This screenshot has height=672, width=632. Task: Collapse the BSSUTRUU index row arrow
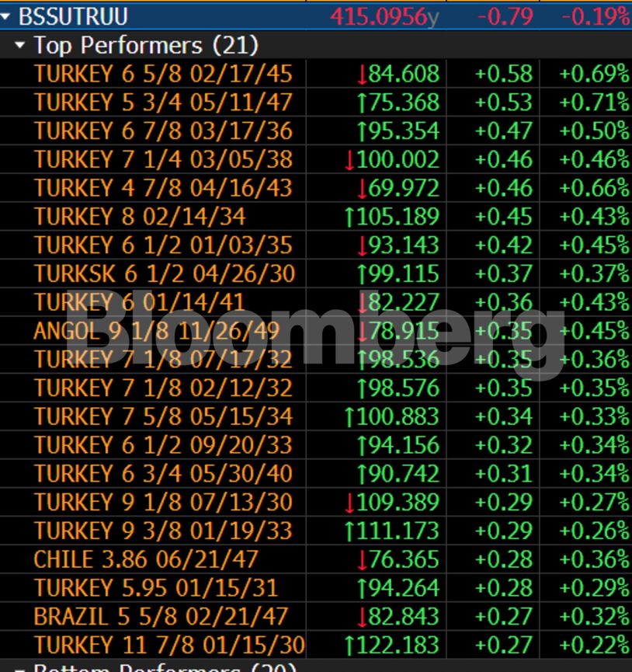click(6, 16)
